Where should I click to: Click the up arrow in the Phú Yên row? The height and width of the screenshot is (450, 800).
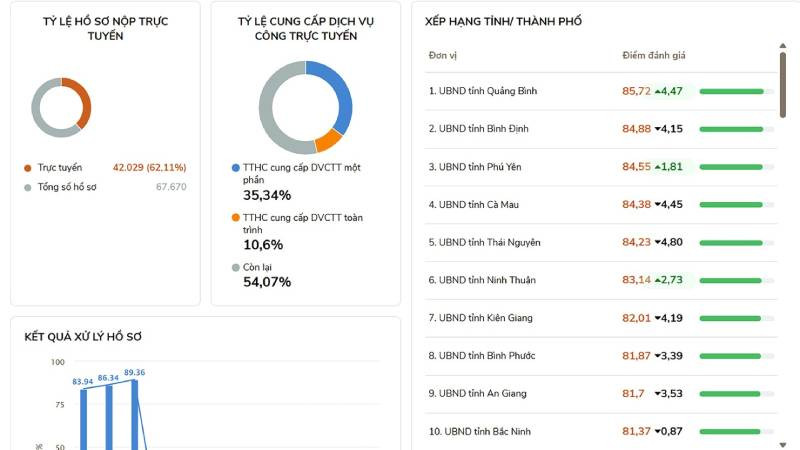click(658, 167)
